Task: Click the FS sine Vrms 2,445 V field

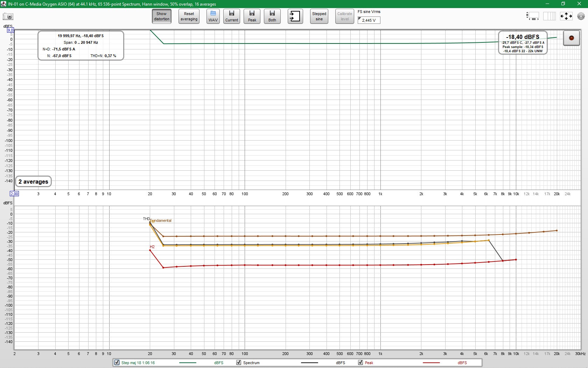Action: [x=369, y=20]
